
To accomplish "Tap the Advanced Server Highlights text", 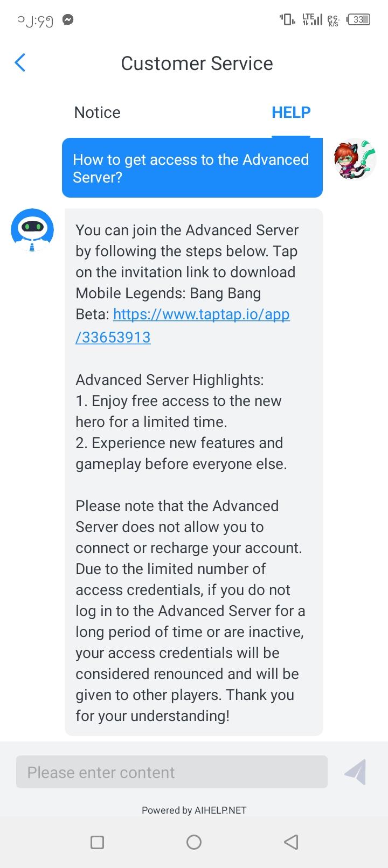I will tap(170, 380).
